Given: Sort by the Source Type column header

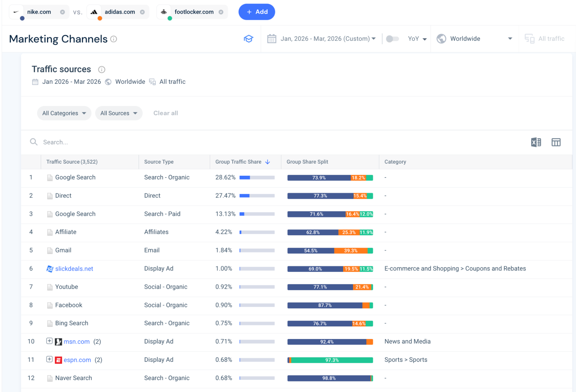Looking at the screenshot, I should 159,162.
